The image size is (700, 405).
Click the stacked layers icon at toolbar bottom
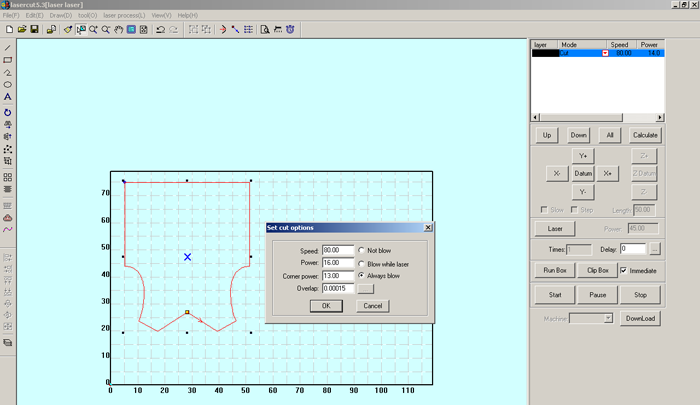coord(8,343)
